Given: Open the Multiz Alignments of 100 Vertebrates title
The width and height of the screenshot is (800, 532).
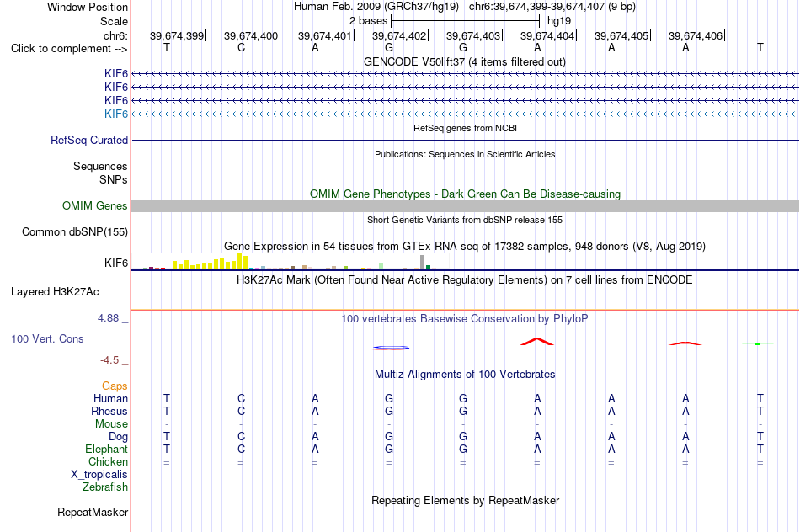Looking at the screenshot, I should click(x=465, y=374).
